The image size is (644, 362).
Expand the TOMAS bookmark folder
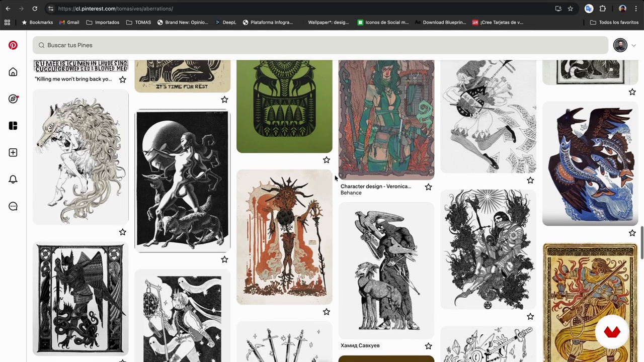(138, 22)
